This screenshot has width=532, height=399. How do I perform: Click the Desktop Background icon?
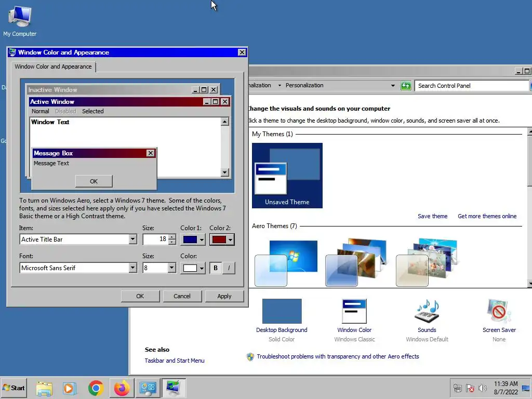click(x=282, y=311)
